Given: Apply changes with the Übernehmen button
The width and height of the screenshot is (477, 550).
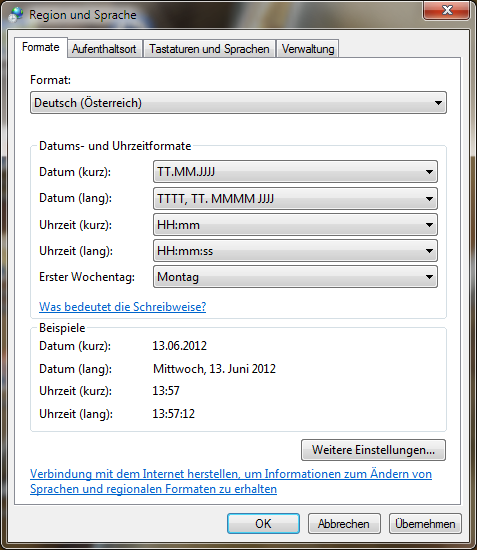Looking at the screenshot, I should [x=425, y=524].
